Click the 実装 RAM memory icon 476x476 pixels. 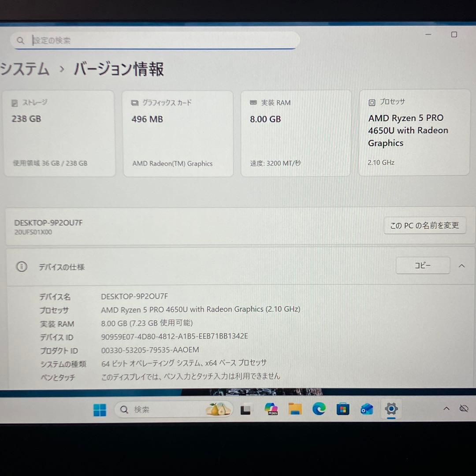253,102
